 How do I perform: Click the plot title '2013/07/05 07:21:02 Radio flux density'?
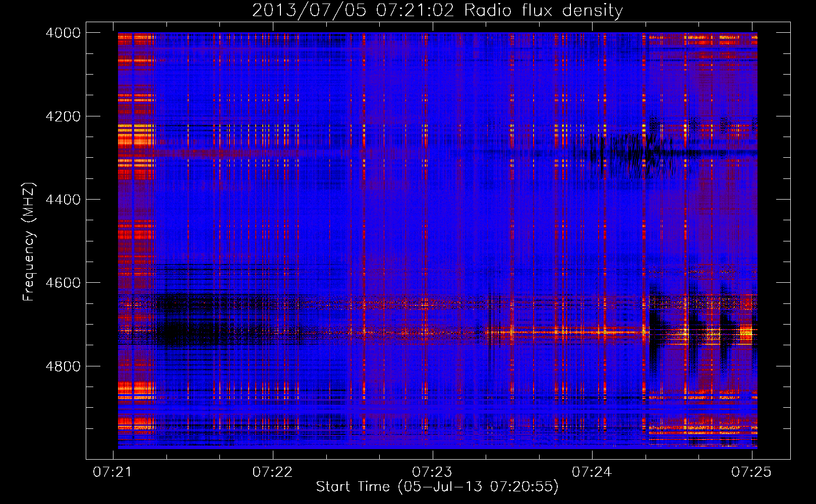437,11
